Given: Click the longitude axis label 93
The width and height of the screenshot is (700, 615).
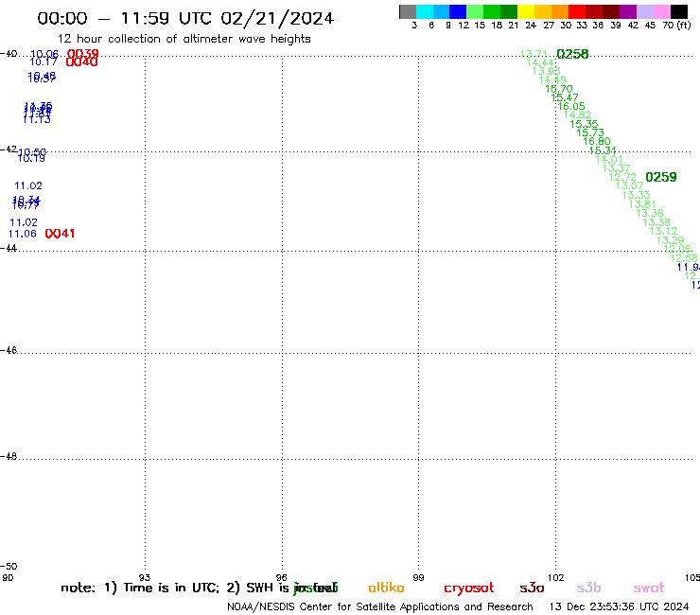Looking at the screenshot, I should click(145, 577).
